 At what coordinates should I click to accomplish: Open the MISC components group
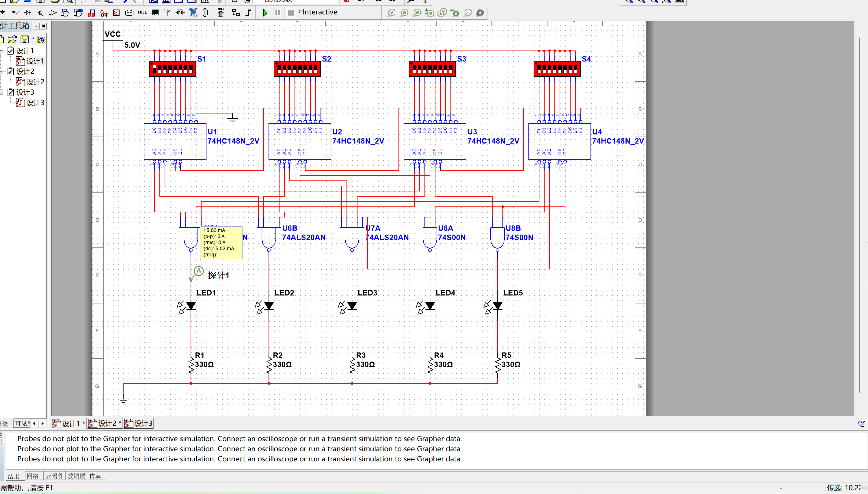coord(142,12)
